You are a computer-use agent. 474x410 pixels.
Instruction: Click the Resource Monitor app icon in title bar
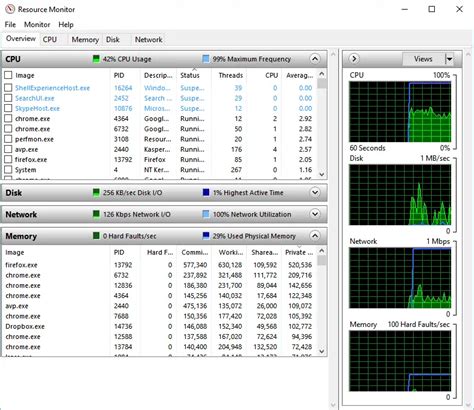click(10, 9)
